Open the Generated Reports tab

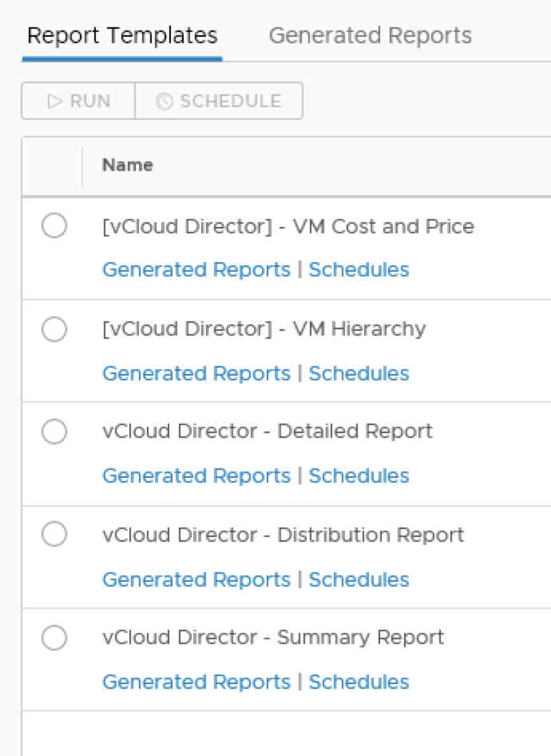pyautogui.click(x=370, y=36)
